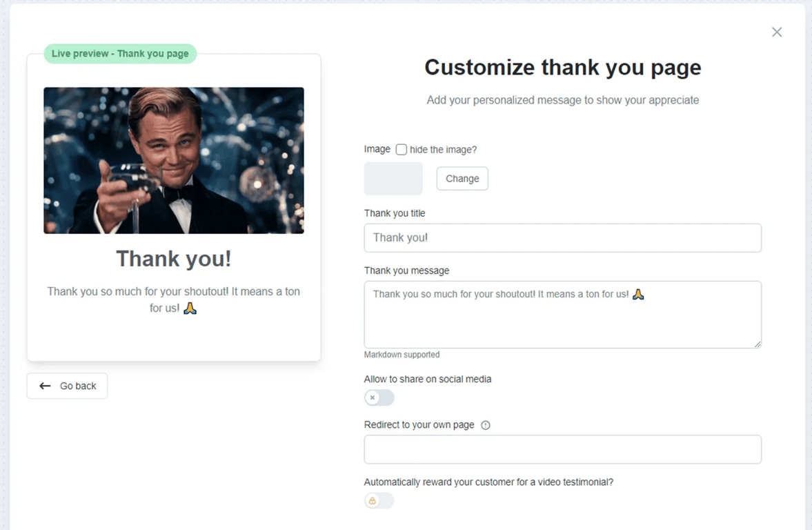Screen dimensions: 812x530
Task: Click the grey image placeholder thumbnail
Action: click(x=393, y=179)
